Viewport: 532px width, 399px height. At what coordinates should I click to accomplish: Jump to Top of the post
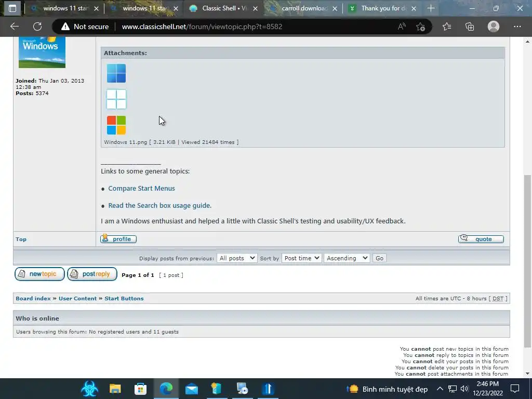pyautogui.click(x=21, y=239)
